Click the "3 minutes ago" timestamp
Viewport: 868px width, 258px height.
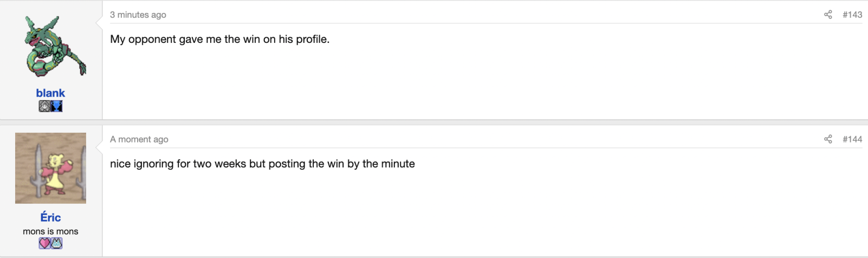pyautogui.click(x=138, y=15)
